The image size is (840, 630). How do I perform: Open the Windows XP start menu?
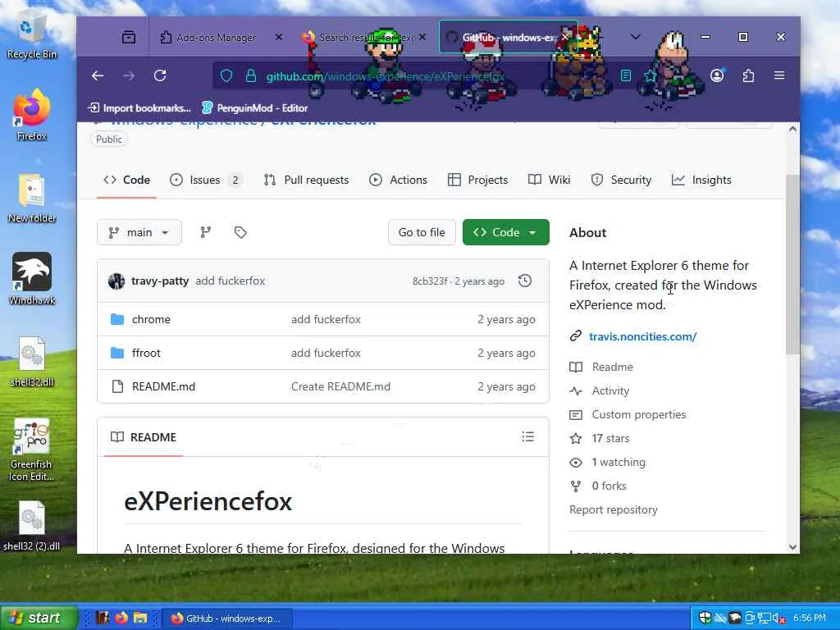39,618
